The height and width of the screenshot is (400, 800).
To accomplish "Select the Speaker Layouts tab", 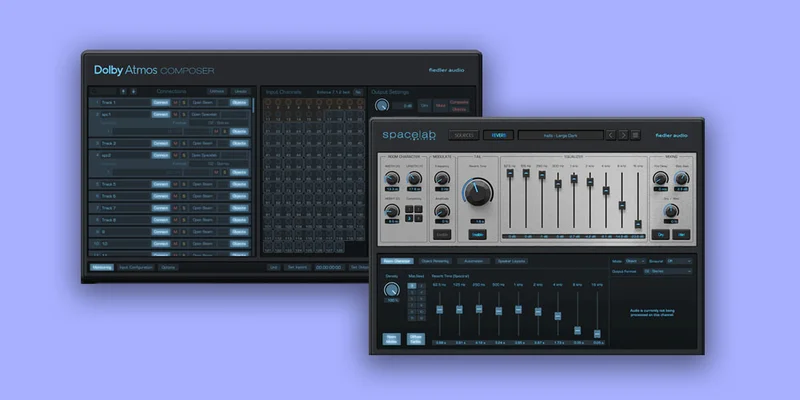I will 511,261.
